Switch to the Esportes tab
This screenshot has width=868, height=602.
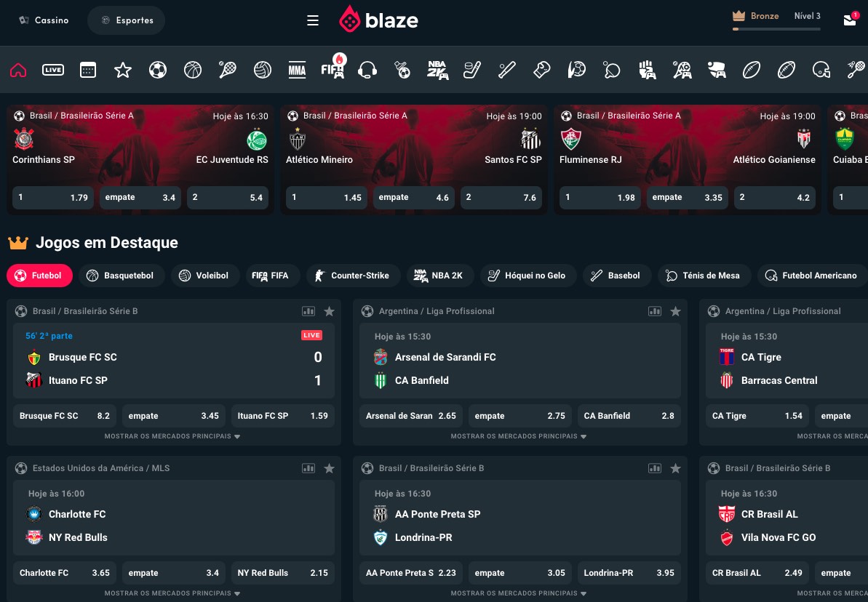pos(126,20)
